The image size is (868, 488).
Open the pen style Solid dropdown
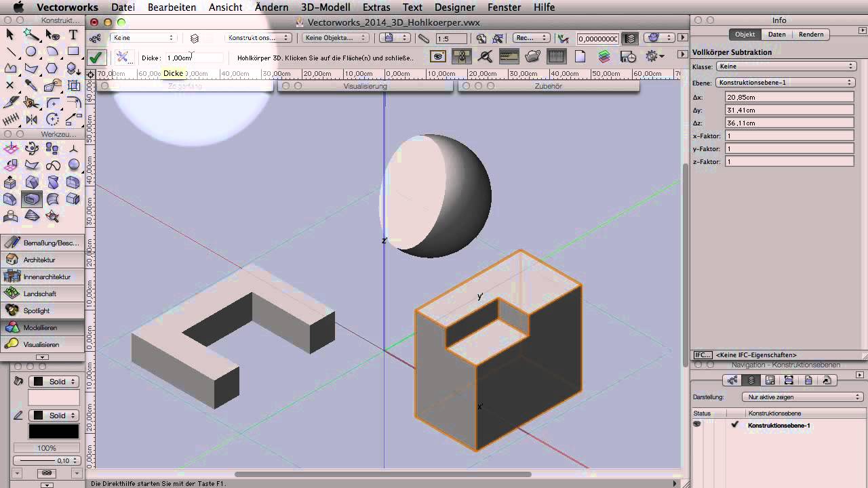click(x=55, y=415)
